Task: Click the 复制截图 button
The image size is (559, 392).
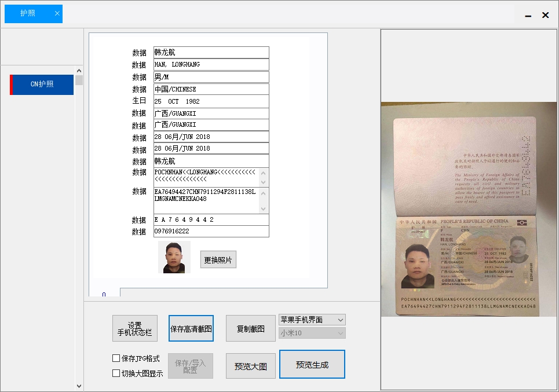Action: click(x=250, y=328)
